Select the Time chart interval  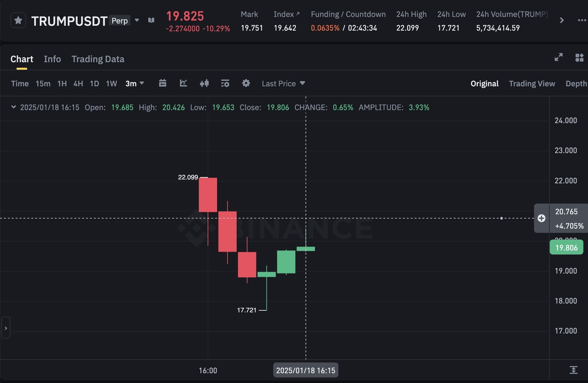coord(20,84)
